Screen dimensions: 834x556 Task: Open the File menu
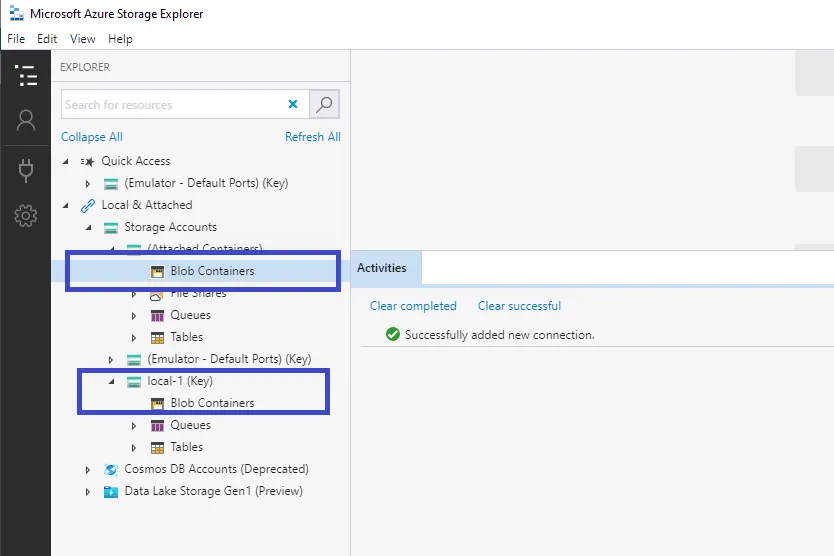tap(16, 39)
